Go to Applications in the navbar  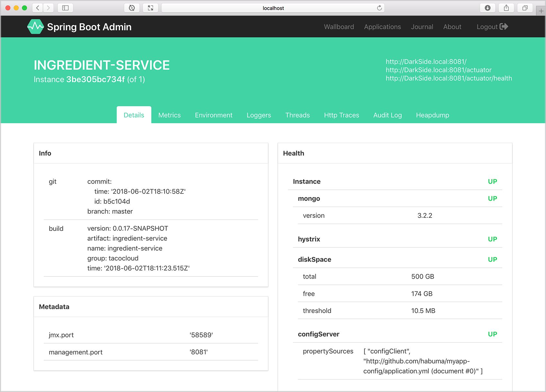pyautogui.click(x=382, y=27)
